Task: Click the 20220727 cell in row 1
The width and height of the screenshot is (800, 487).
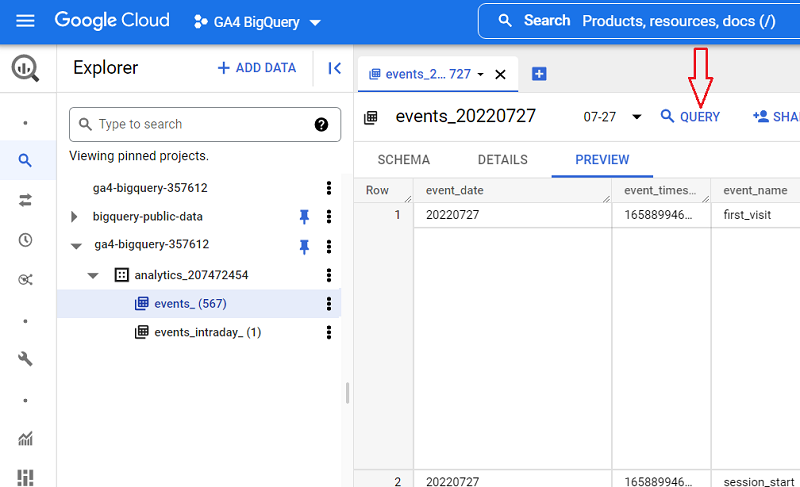Action: click(453, 215)
